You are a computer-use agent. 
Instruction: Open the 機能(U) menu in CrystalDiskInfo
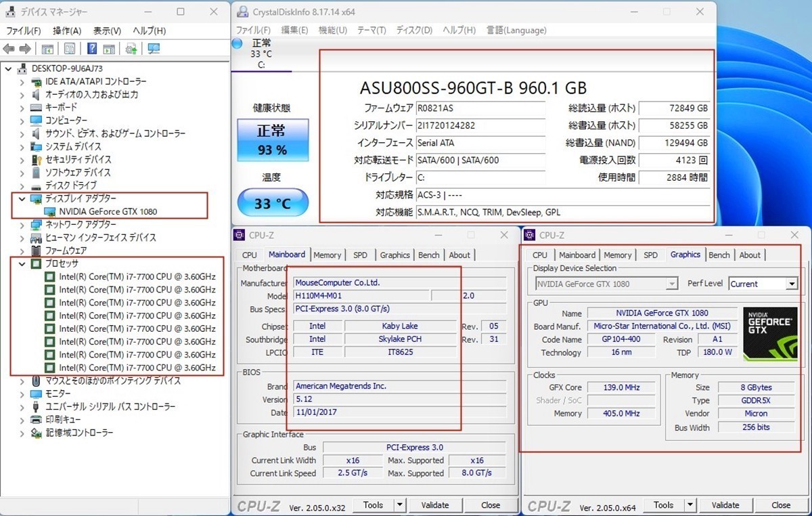(x=333, y=30)
